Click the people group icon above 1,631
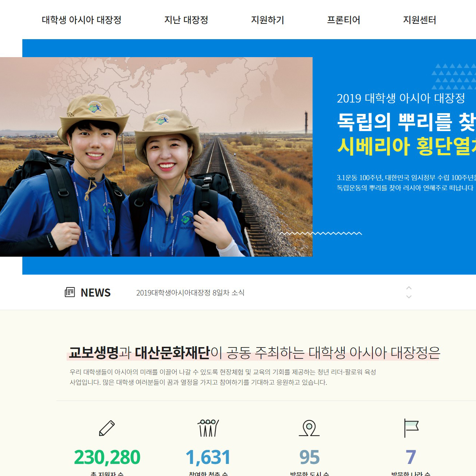Viewport: 476px width, 476px height. coord(208,428)
